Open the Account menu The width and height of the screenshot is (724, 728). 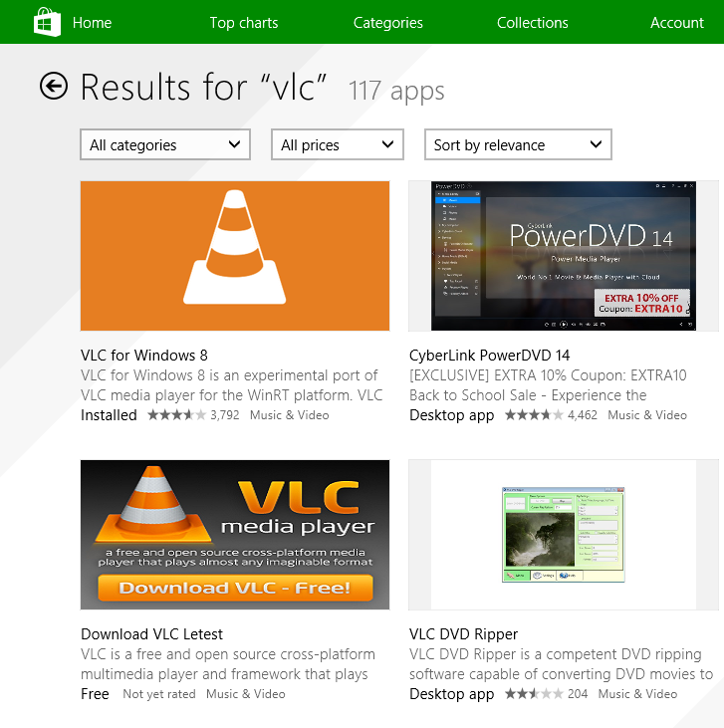tap(676, 23)
